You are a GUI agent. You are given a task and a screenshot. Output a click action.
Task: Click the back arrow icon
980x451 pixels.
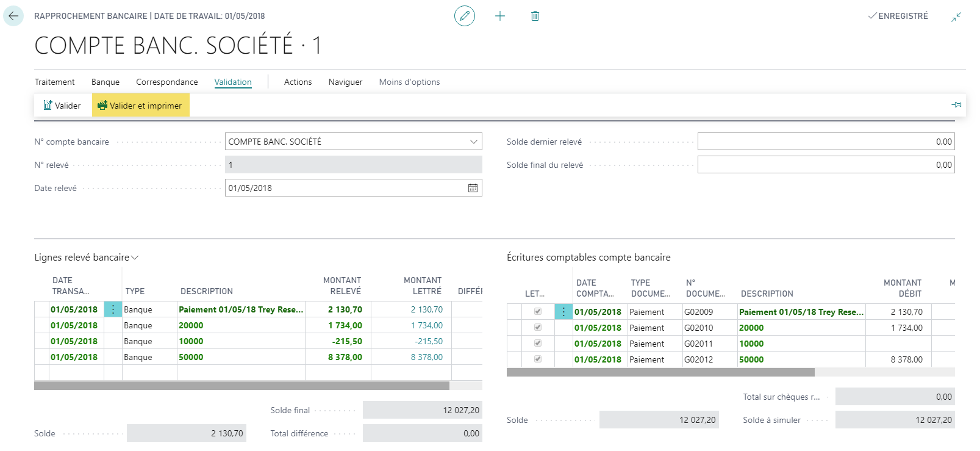[x=13, y=16]
